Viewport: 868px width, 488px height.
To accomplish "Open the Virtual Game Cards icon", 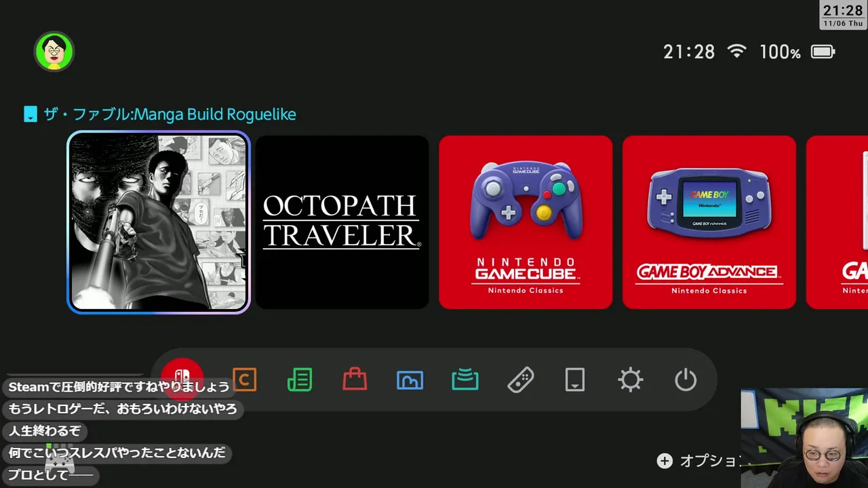I will [575, 380].
